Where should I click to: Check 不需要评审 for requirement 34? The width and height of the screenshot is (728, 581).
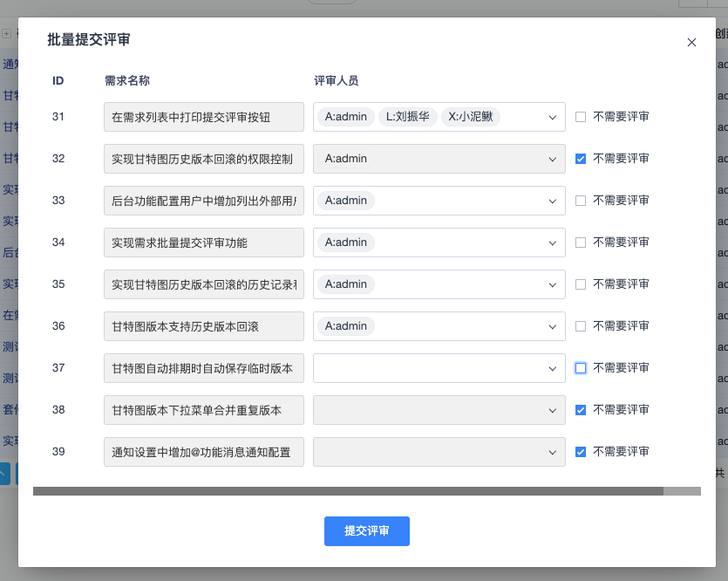pos(581,243)
